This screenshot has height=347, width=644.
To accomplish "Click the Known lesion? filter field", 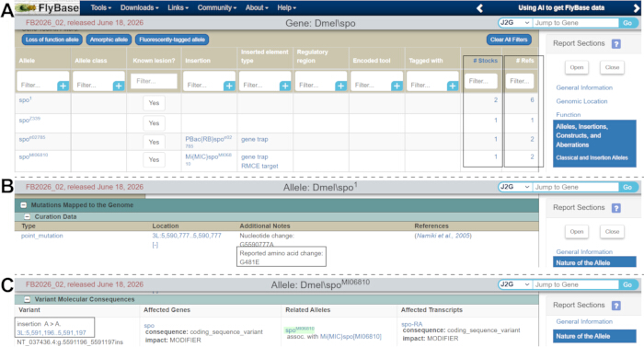I will [154, 81].
